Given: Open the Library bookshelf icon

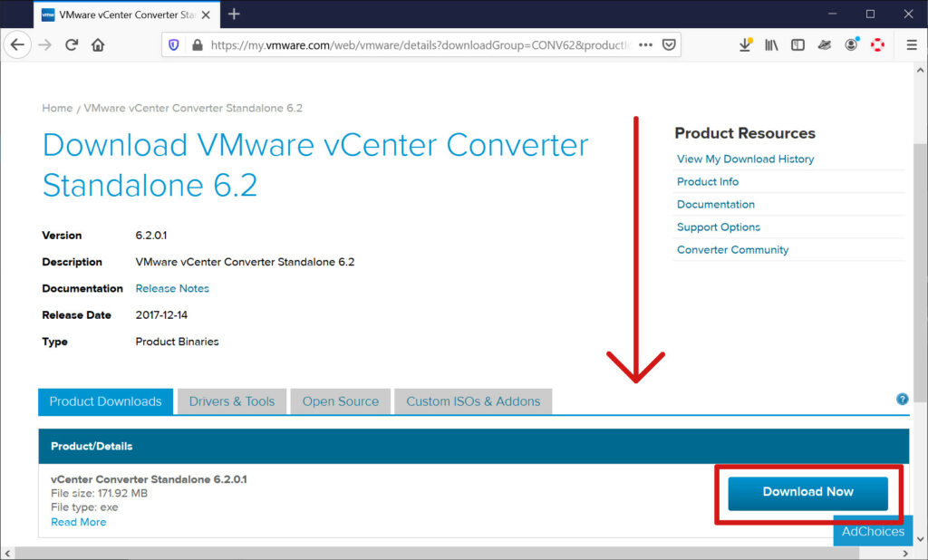Looking at the screenshot, I should click(772, 45).
